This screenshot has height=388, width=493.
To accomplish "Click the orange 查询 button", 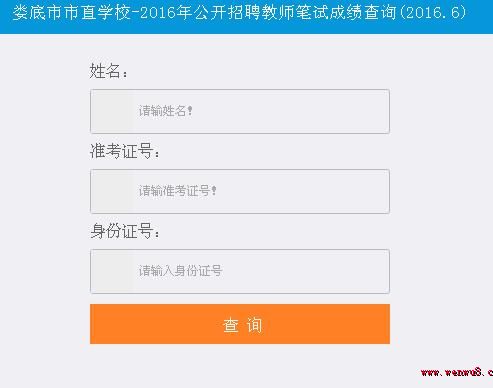I will (x=240, y=324).
